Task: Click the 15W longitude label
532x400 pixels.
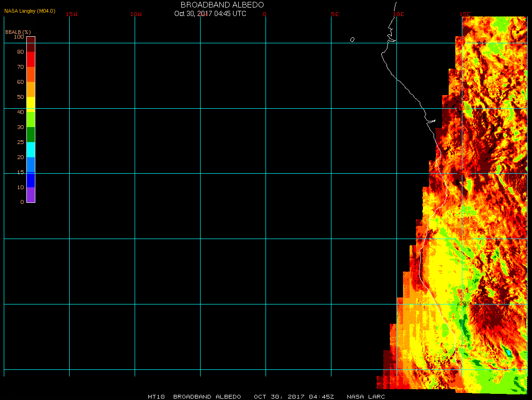Action: pos(72,14)
